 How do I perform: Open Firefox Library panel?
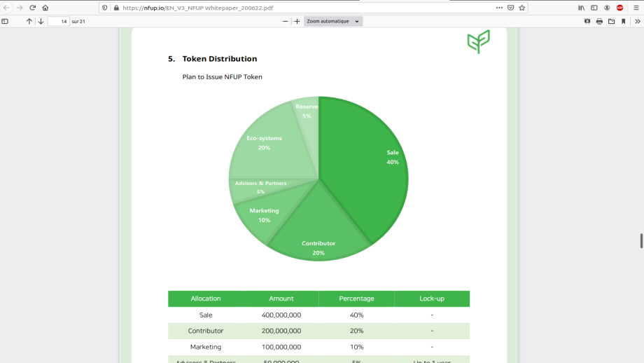581,8
